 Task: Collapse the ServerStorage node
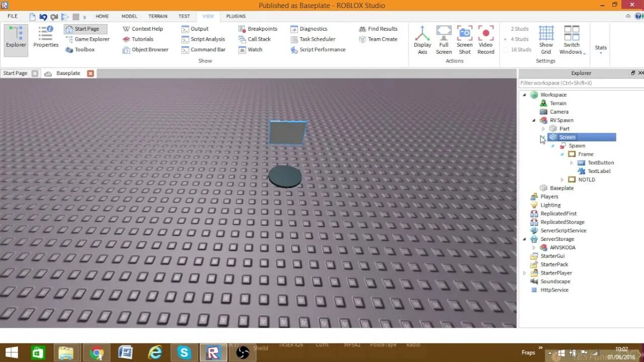525,239
